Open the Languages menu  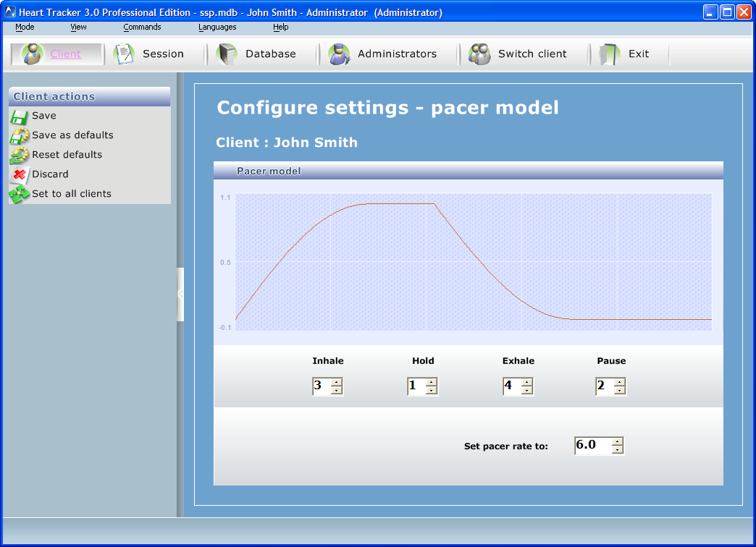pyautogui.click(x=217, y=27)
